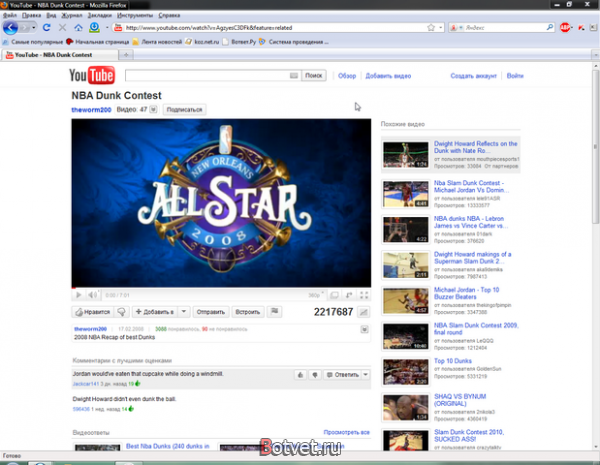Screen dimensions: 600x465
Task: Open the new tab plus button
Action: click(x=126, y=55)
